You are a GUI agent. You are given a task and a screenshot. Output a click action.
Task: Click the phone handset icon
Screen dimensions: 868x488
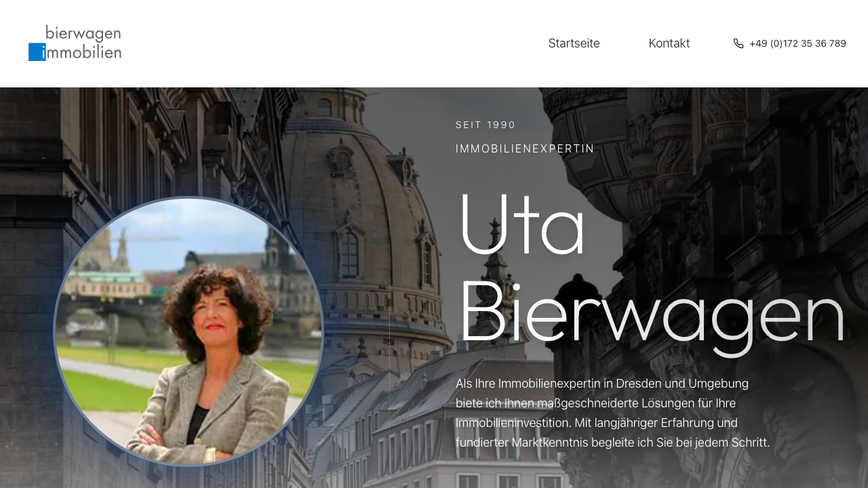[x=738, y=43]
